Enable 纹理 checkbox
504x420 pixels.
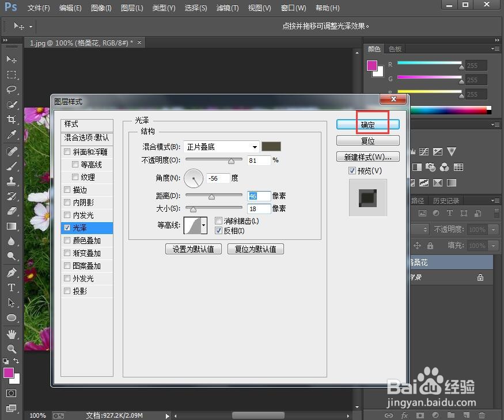tap(75, 177)
